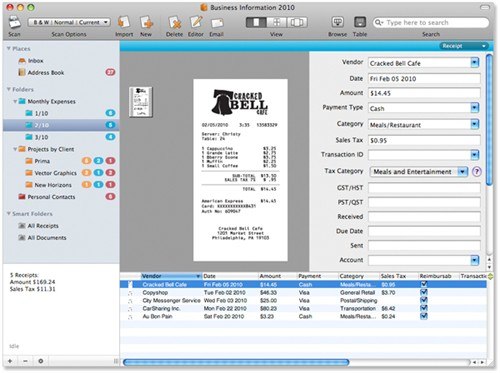The width and height of the screenshot is (500, 373).
Task: Click the horizontal table scrollbar
Action: click(236, 362)
